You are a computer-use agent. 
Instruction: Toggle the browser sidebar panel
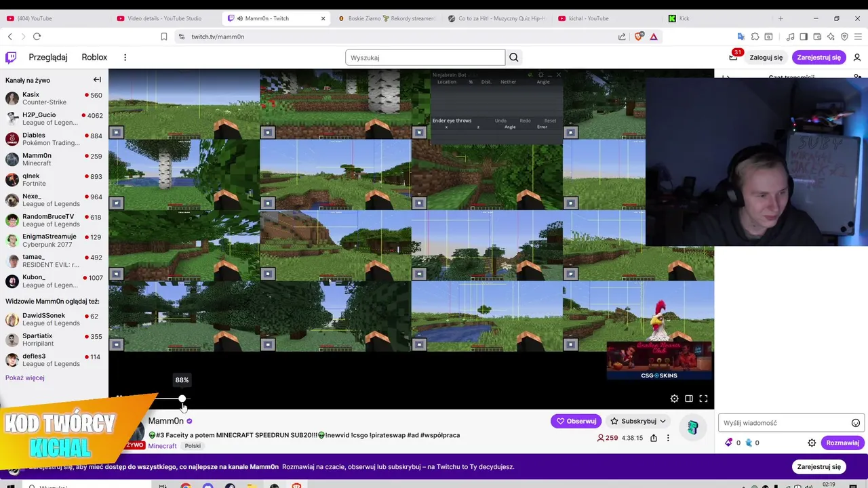804,37
